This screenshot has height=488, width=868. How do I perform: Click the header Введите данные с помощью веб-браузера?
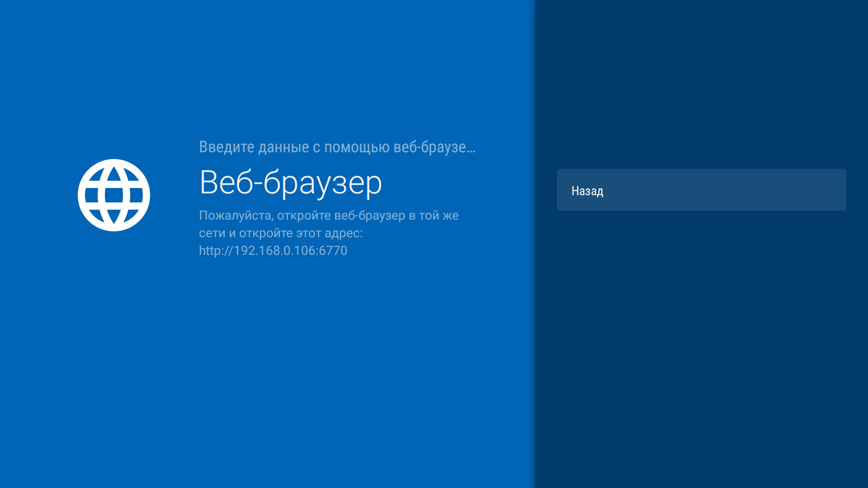337,146
